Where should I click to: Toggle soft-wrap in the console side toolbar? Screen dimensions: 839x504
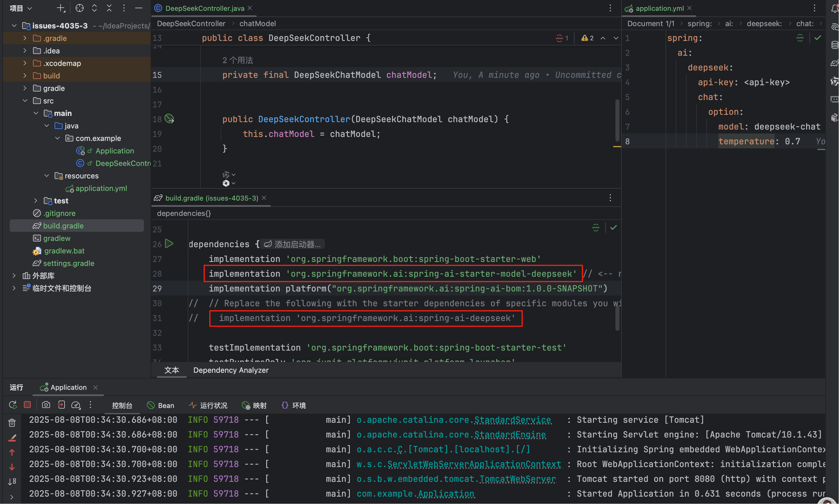click(12, 438)
